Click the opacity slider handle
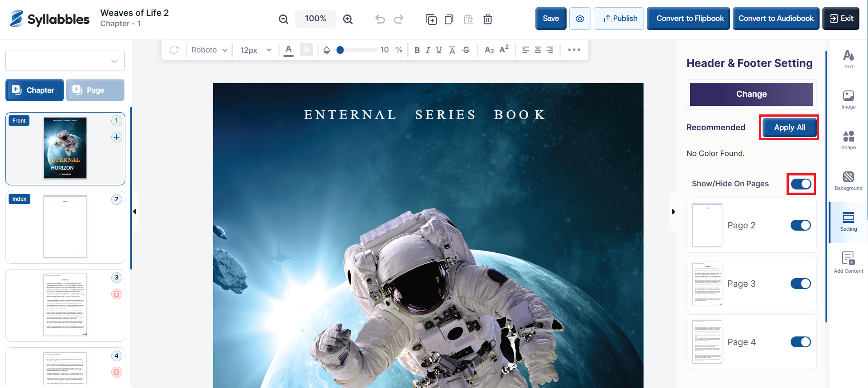 coord(340,50)
